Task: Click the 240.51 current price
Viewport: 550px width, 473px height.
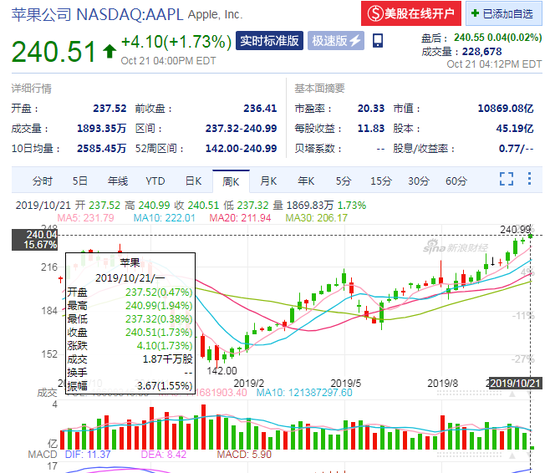Action: click(53, 52)
